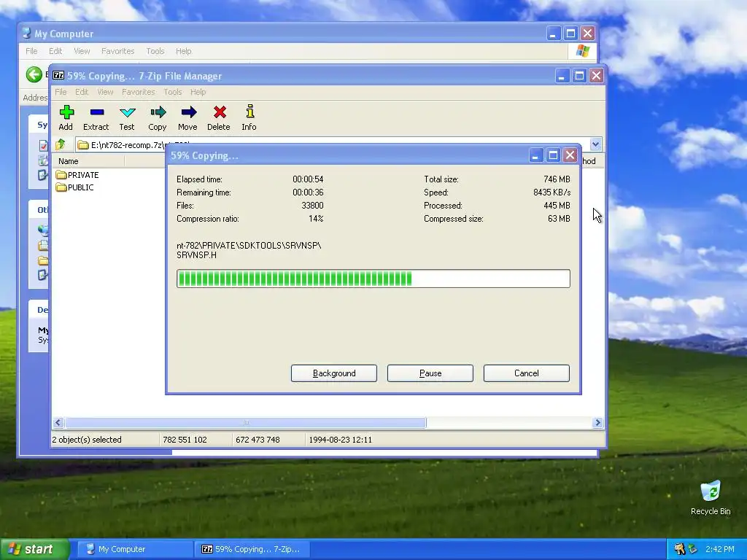747x560 pixels.
Task: Click the Back arrow in My Computer
Action: point(34,74)
